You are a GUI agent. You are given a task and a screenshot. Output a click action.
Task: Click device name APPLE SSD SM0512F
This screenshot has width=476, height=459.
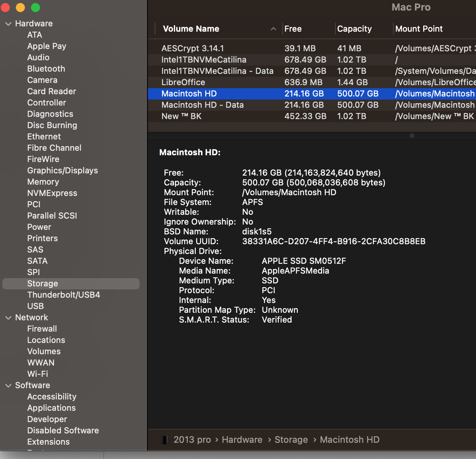click(304, 261)
